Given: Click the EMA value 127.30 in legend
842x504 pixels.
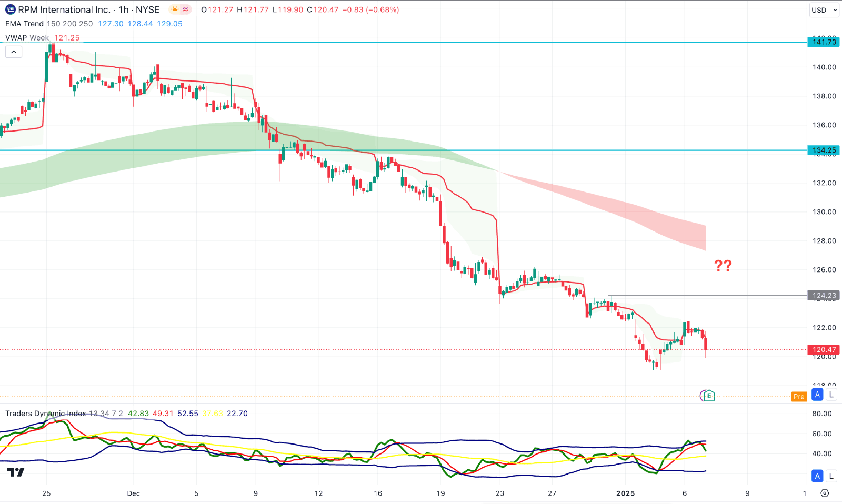Looking at the screenshot, I should click(x=111, y=24).
